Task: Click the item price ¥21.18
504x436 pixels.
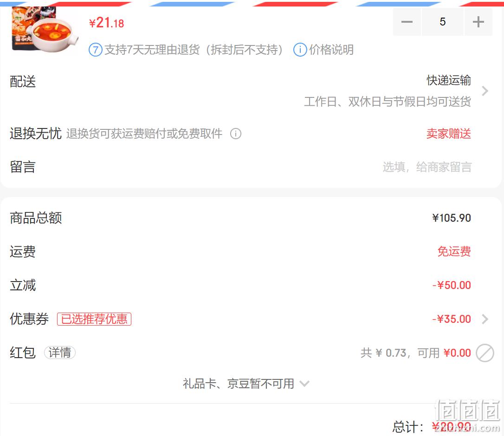Action: (x=106, y=23)
